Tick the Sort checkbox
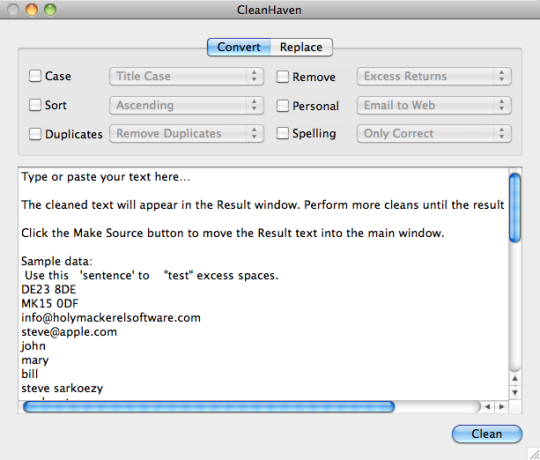This screenshot has height=460, width=540. (x=35, y=105)
